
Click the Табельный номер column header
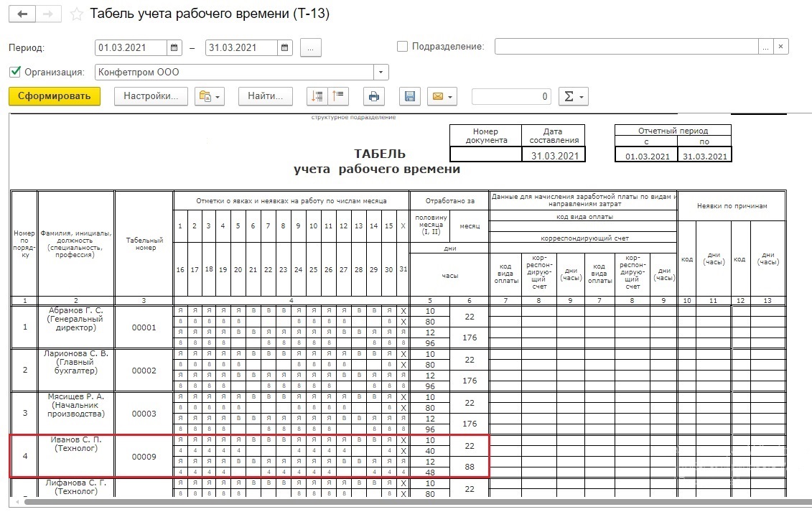[x=144, y=243]
